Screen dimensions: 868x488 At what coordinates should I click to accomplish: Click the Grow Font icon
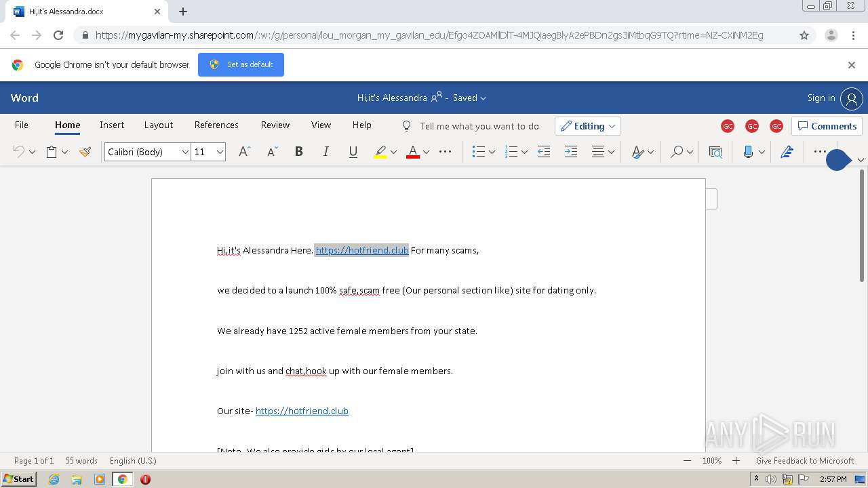(x=245, y=152)
